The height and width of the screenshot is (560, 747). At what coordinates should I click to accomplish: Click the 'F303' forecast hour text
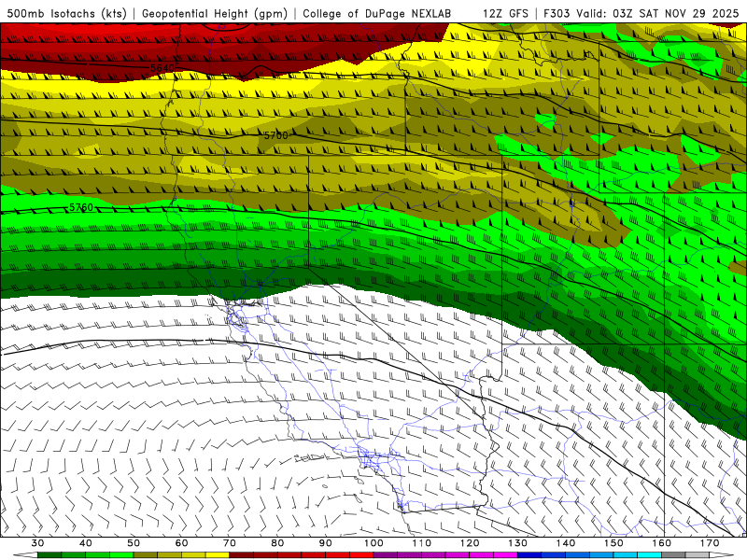click(557, 13)
